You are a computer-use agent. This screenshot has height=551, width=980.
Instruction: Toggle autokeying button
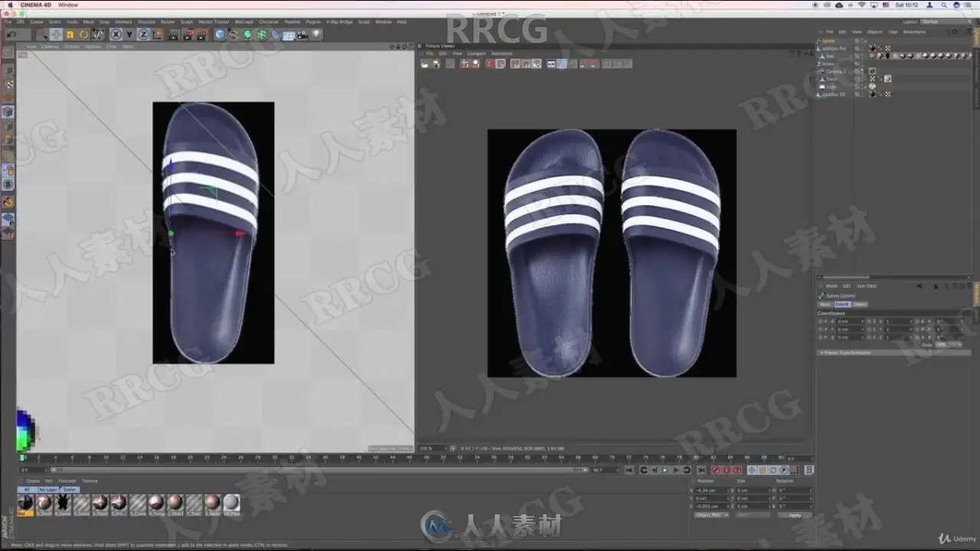[x=727, y=470]
